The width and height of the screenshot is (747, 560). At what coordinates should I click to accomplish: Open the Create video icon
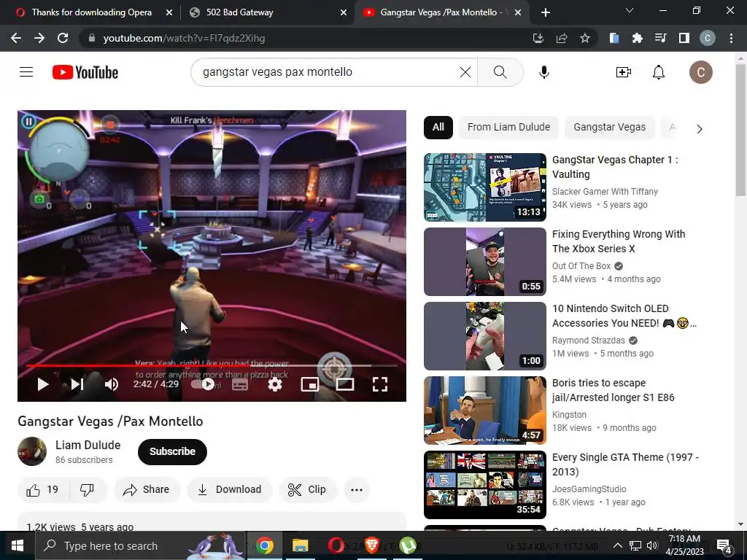[x=623, y=72]
